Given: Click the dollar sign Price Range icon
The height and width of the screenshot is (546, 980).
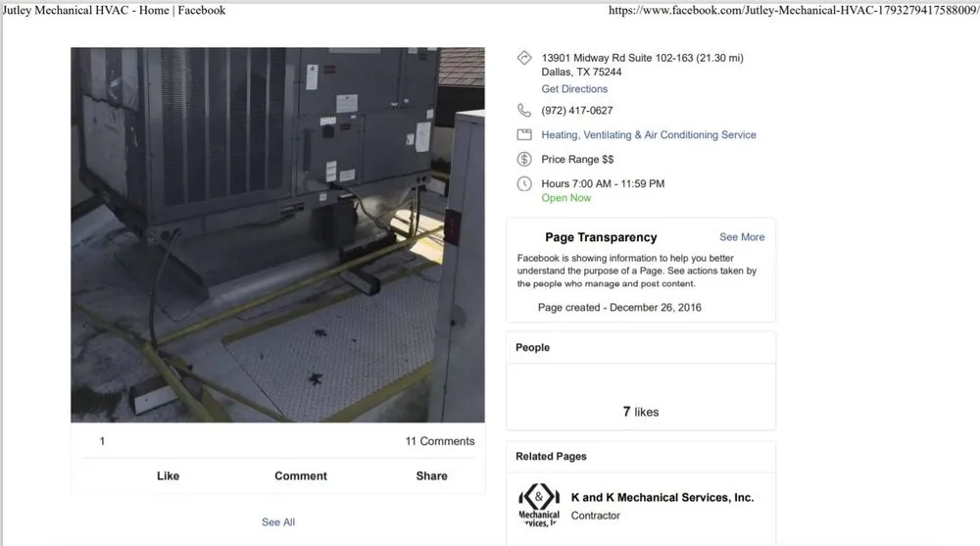Looking at the screenshot, I should (x=523, y=160).
